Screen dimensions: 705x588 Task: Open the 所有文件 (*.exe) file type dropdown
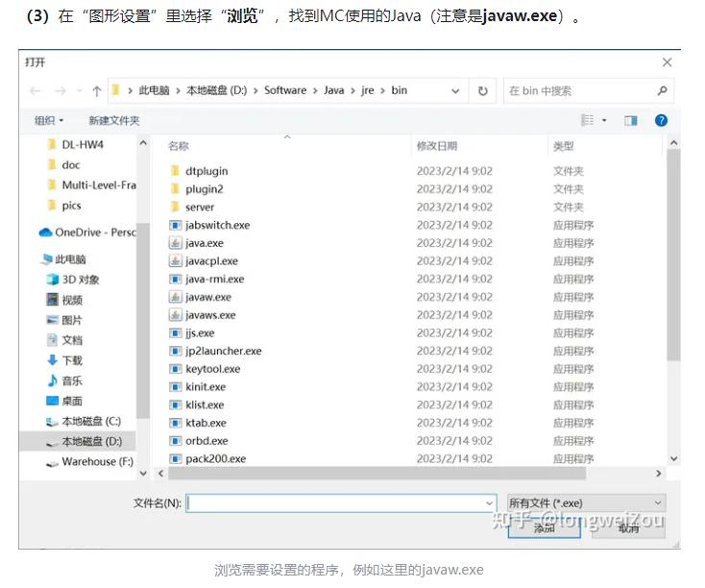[x=586, y=502]
